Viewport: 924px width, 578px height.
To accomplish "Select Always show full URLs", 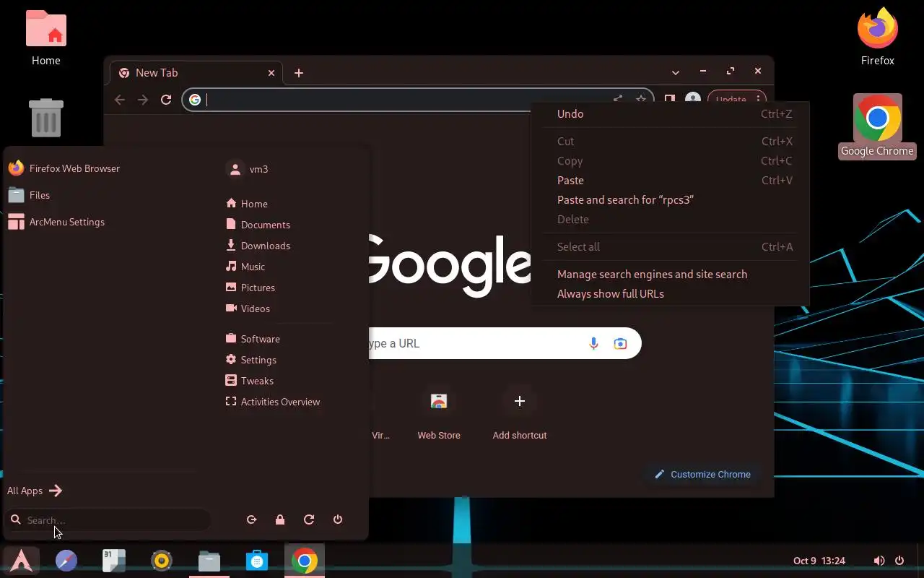I will pos(670,294).
